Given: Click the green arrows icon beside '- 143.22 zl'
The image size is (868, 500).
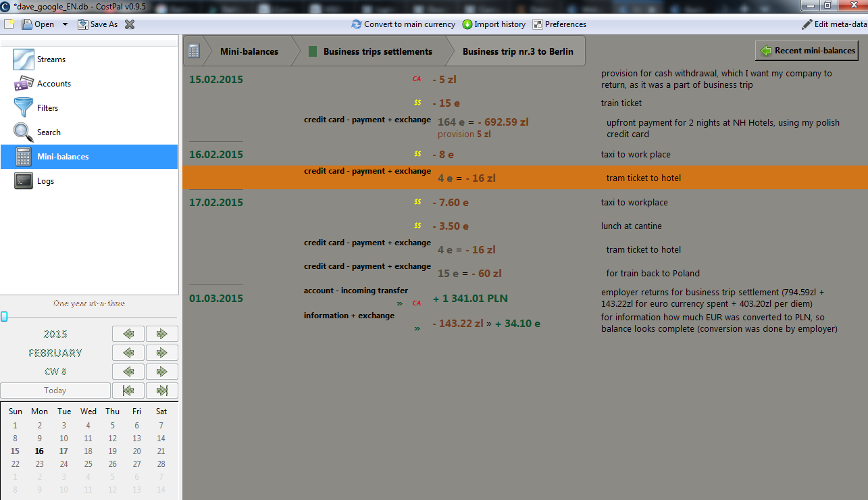Looking at the screenshot, I should [417, 328].
